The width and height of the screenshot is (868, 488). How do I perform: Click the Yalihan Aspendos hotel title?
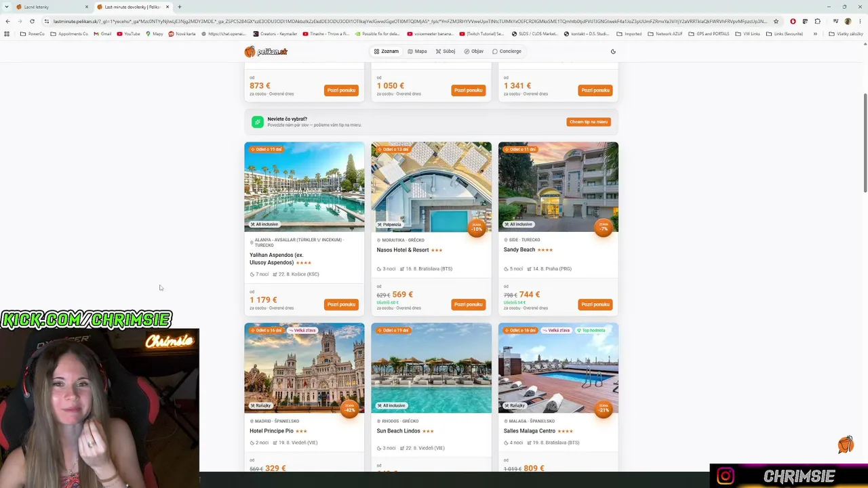(x=276, y=259)
